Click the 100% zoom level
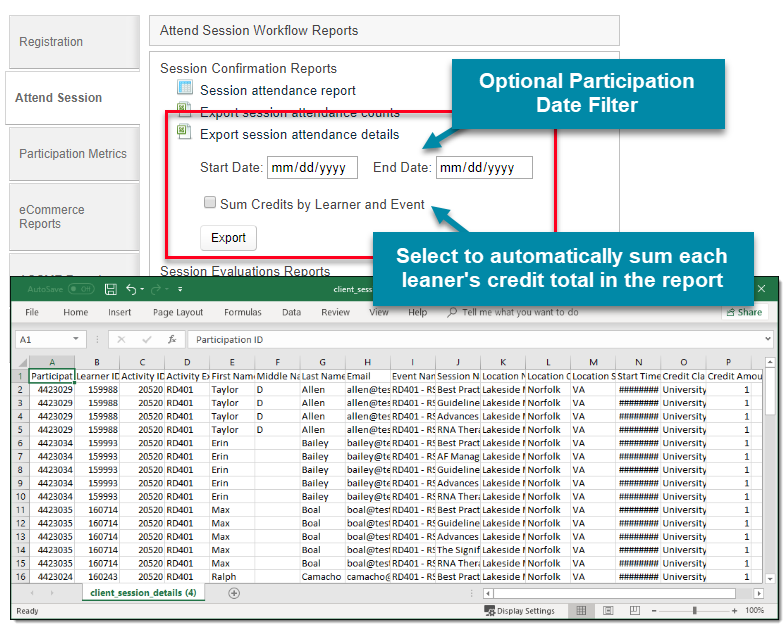Image resolution: width=784 pixels, height=624 pixels. point(754,610)
